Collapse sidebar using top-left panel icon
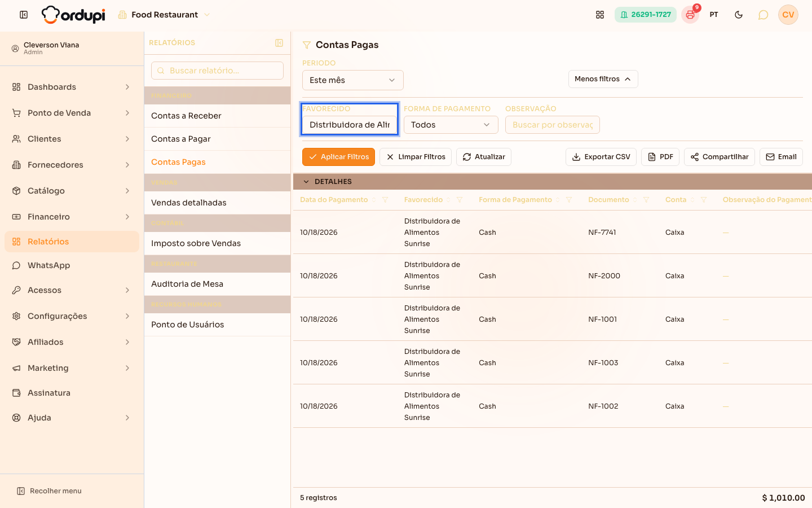The height and width of the screenshot is (508, 812). click(24, 15)
